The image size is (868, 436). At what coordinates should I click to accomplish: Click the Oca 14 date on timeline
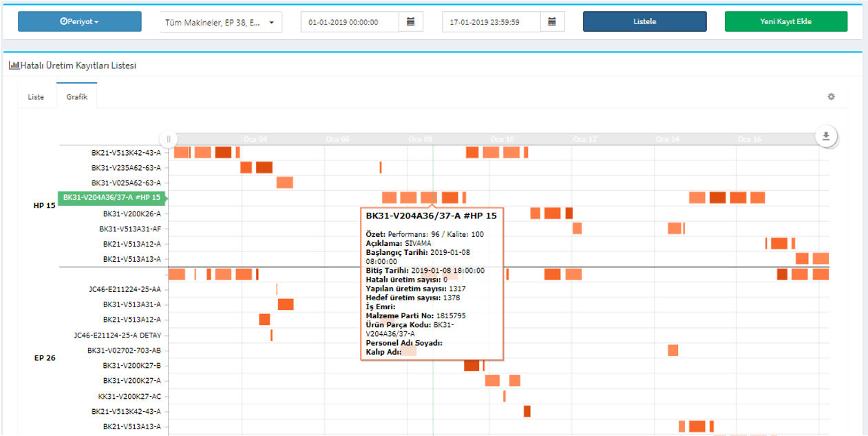(667, 139)
